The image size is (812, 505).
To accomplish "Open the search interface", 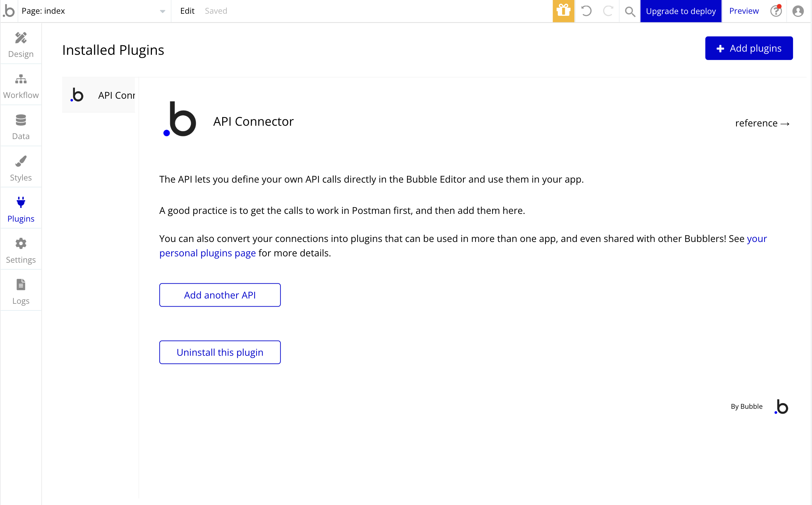I will tap(630, 11).
